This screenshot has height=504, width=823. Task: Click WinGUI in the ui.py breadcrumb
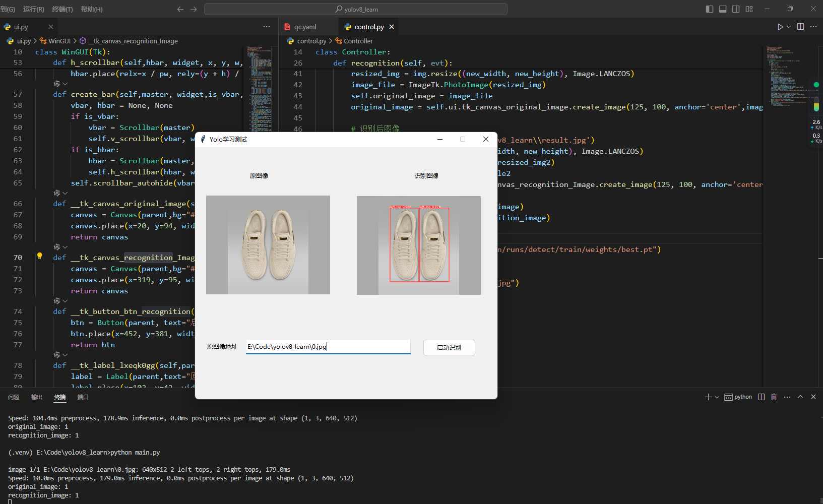pos(59,41)
